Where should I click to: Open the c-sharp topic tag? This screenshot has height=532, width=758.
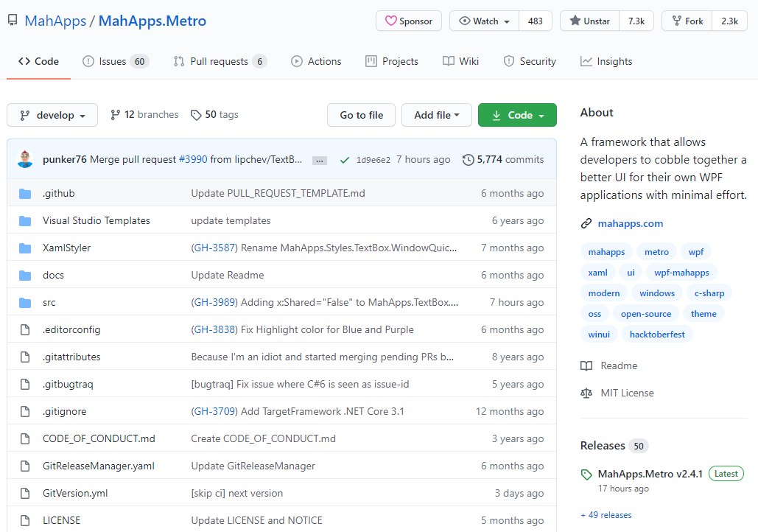(x=709, y=293)
